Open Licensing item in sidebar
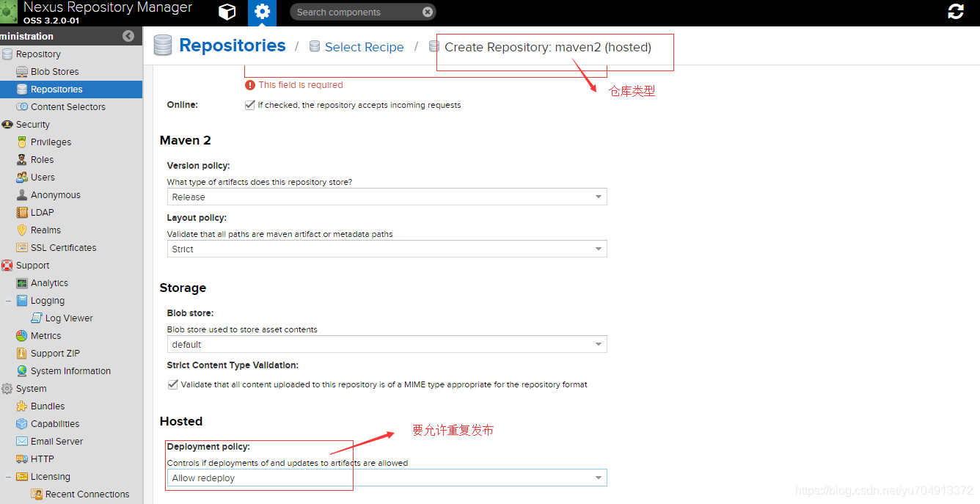The height and width of the screenshot is (504, 980). [x=51, y=477]
